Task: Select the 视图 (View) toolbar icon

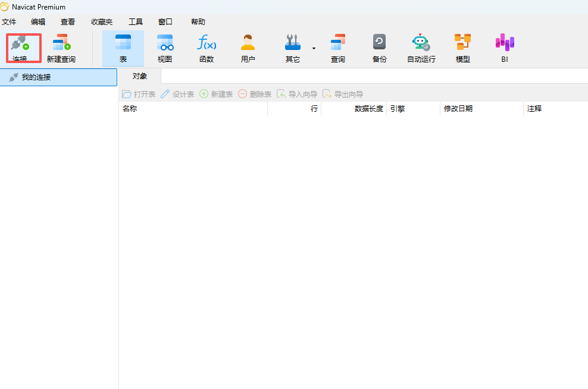Action: pyautogui.click(x=165, y=48)
